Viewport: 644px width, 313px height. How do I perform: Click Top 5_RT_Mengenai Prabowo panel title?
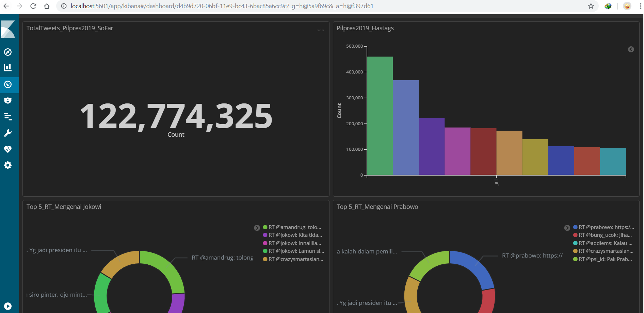[x=377, y=207]
